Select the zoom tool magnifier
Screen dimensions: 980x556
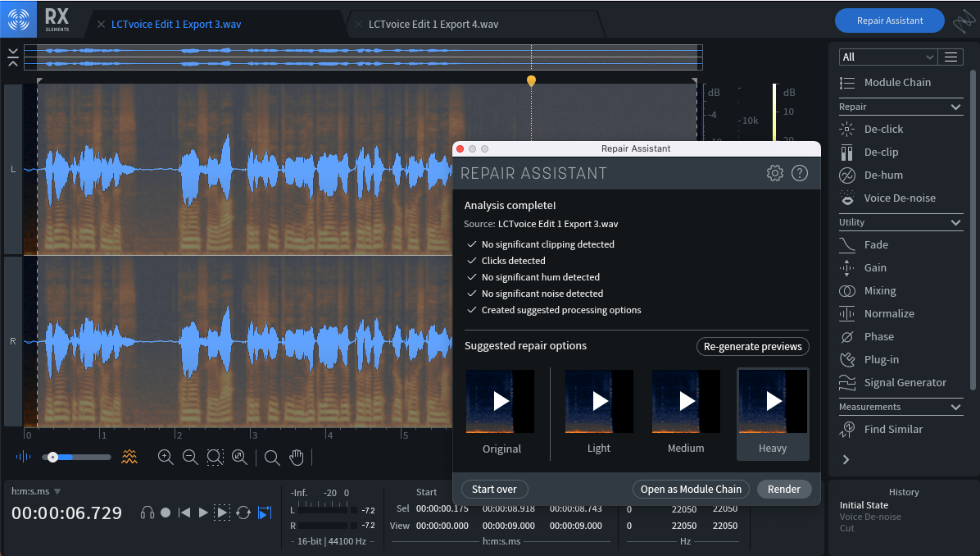pos(272,458)
